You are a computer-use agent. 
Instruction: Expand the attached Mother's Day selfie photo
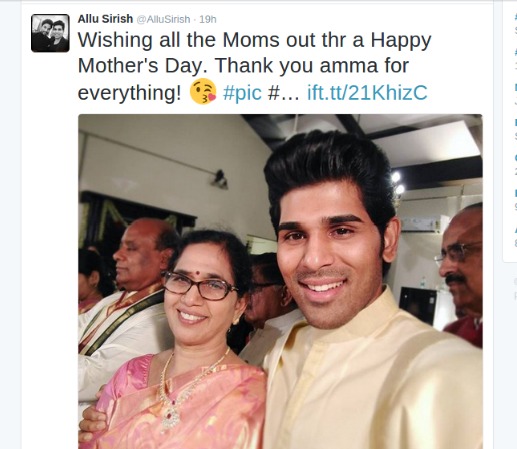[280, 281]
